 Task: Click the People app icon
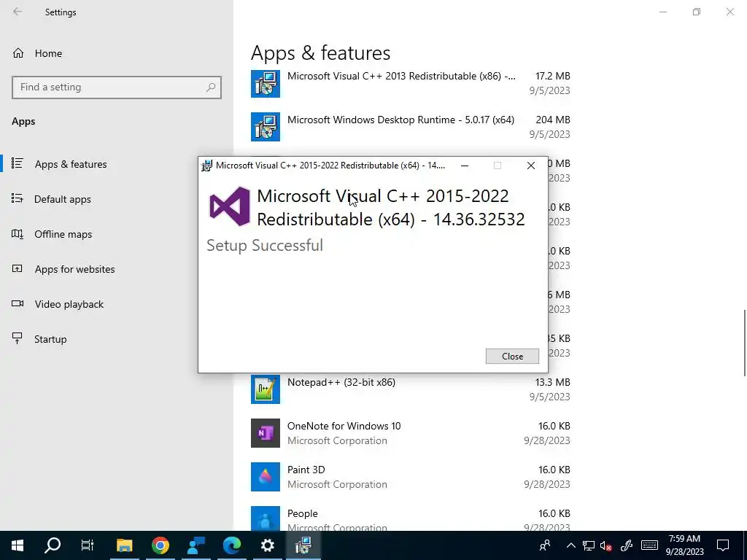coord(266,518)
